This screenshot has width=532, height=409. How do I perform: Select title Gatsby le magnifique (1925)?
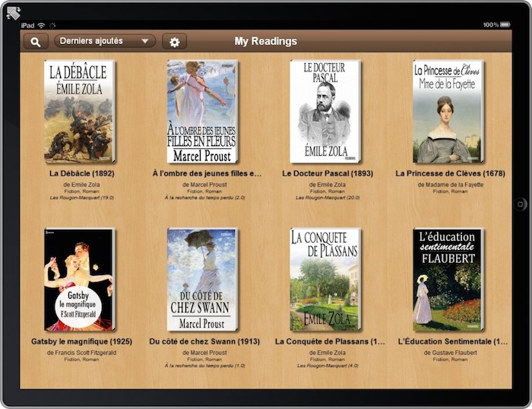pos(82,341)
